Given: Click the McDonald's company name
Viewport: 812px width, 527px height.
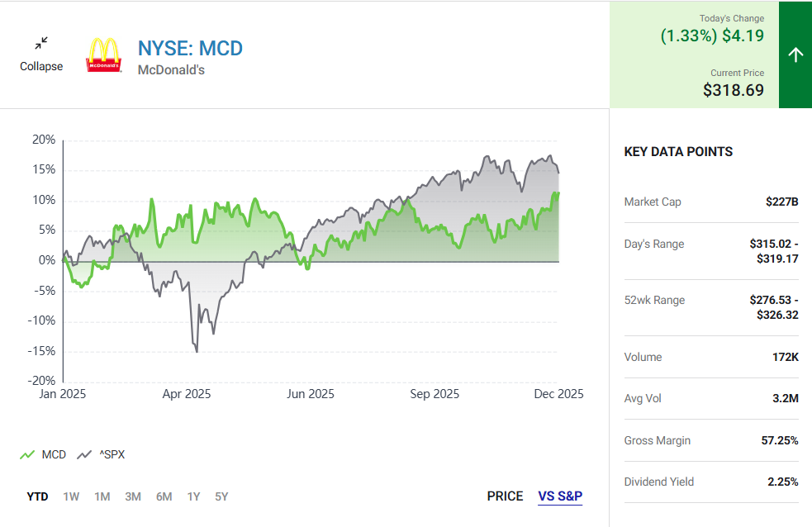Looking at the screenshot, I should pos(171,70).
